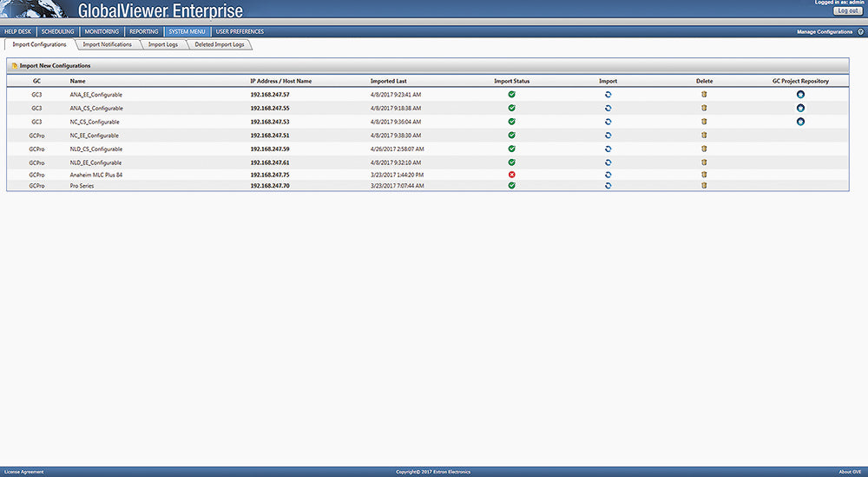Open GC Project Repository for ANA_EE_Configurable
The height and width of the screenshot is (477, 868).
point(800,94)
